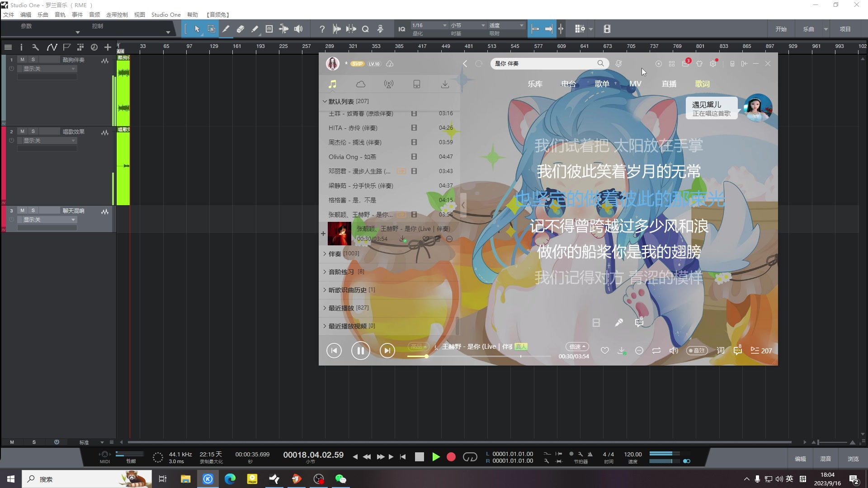
Task: Click the IQ quantize button
Action: coord(402,29)
